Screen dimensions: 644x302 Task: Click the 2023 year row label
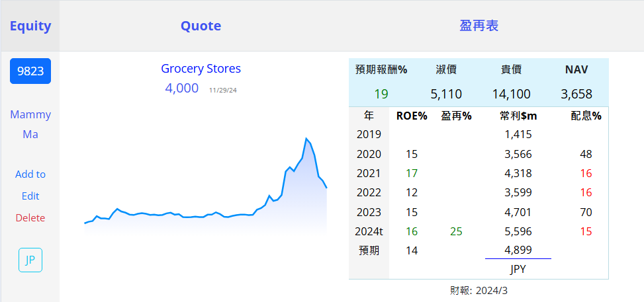point(369,212)
